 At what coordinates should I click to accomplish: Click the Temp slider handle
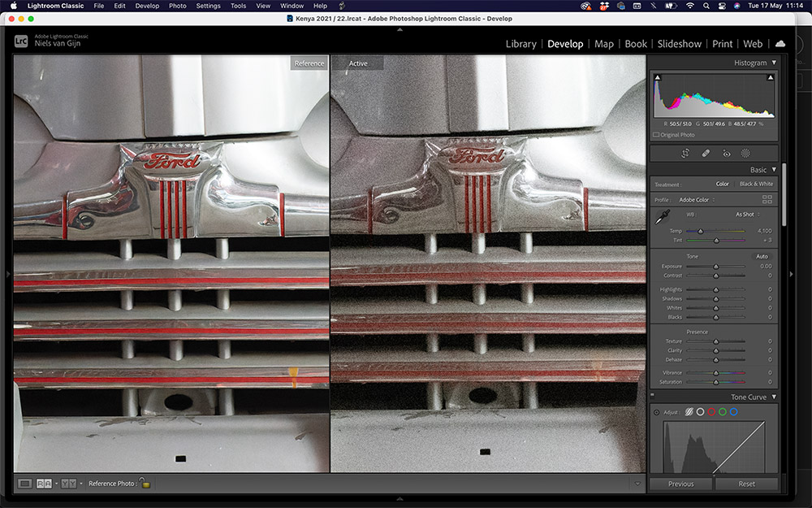pyautogui.click(x=700, y=231)
